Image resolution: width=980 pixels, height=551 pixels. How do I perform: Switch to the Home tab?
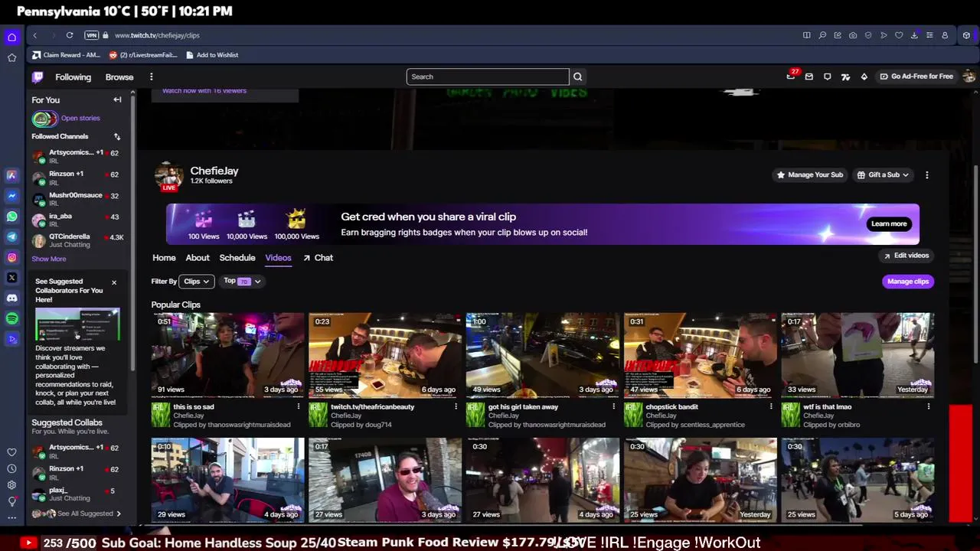164,258
